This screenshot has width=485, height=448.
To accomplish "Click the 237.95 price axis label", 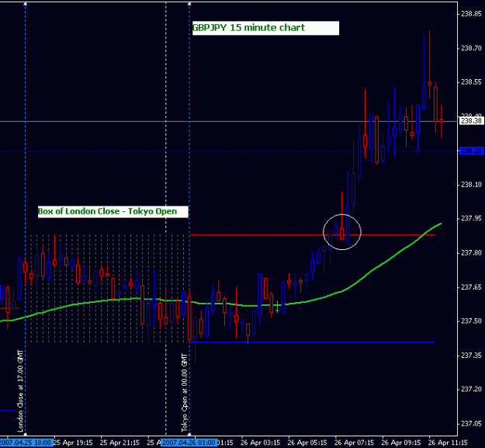I will pos(471,218).
